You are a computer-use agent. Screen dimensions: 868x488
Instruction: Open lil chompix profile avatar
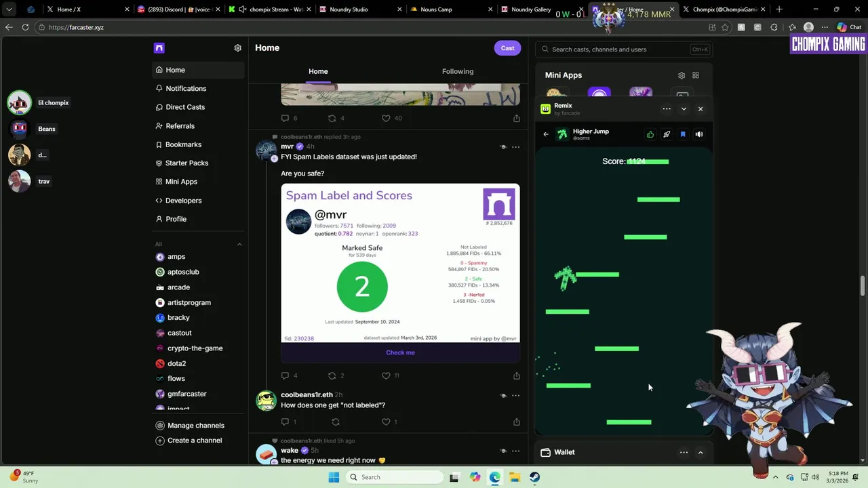click(19, 102)
